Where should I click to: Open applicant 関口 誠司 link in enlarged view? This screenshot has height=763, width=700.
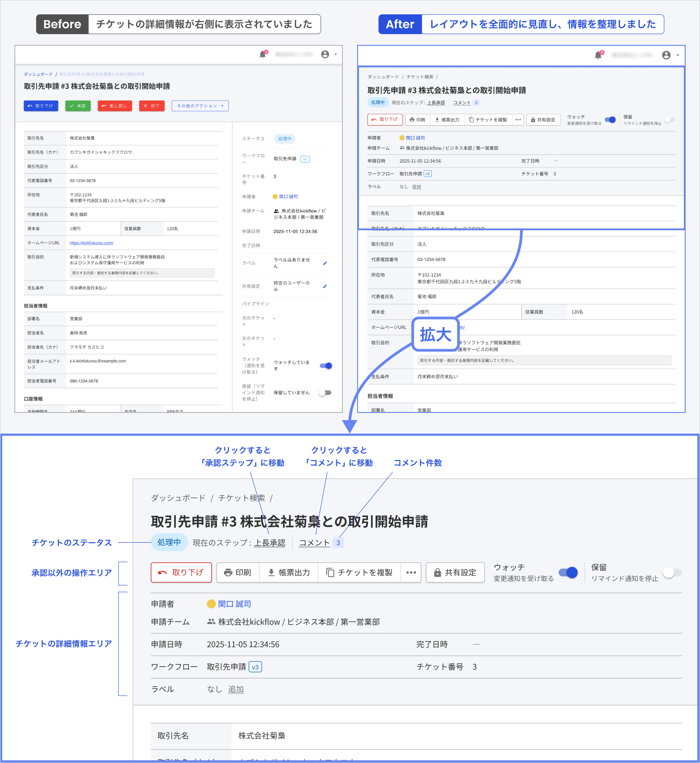pyautogui.click(x=234, y=604)
